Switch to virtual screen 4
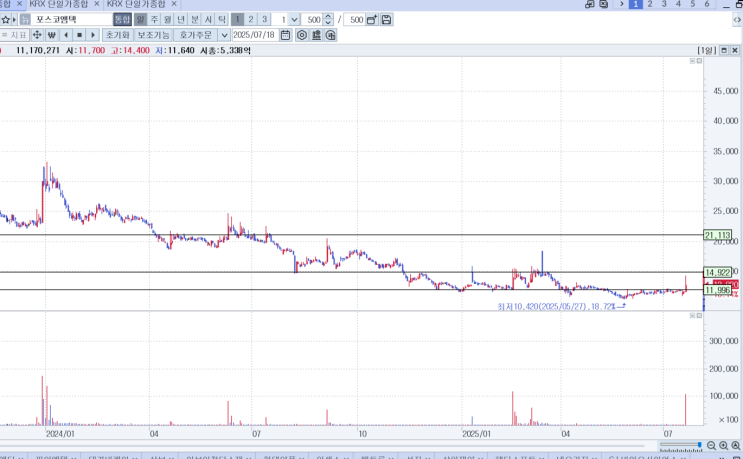The image size is (743, 459). click(678, 4)
